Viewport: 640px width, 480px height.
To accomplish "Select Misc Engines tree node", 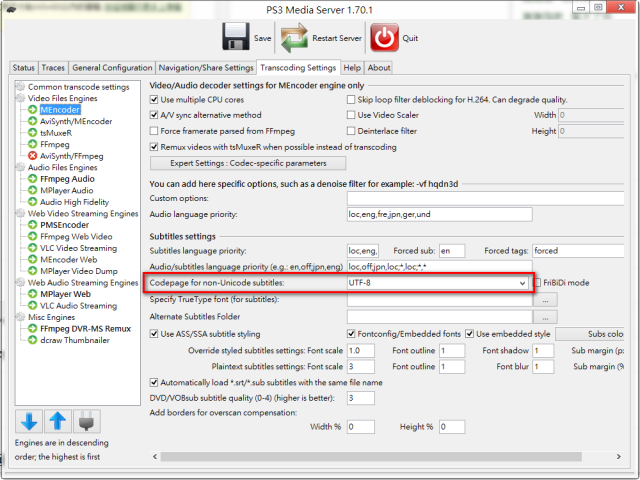I will click(51, 317).
